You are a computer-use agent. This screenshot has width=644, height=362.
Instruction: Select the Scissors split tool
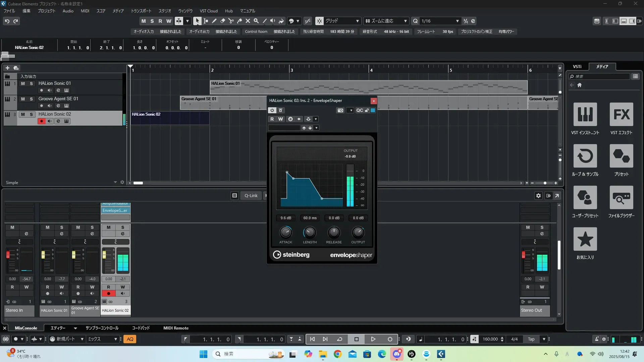tap(231, 21)
